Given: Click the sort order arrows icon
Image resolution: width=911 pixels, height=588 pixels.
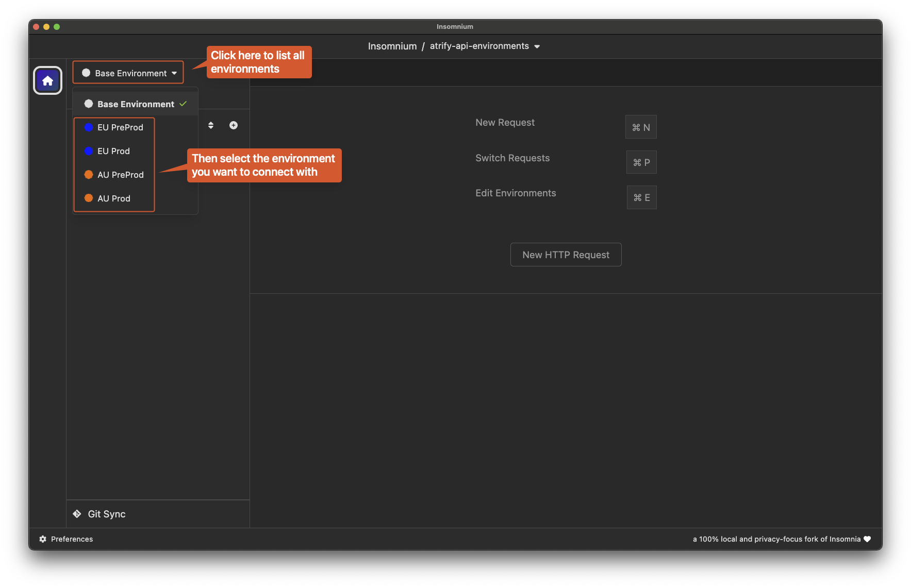Looking at the screenshot, I should click(211, 125).
